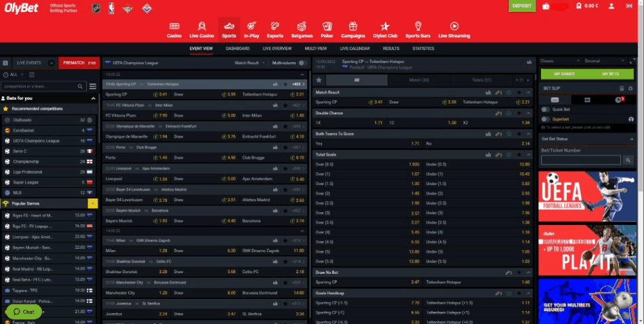Screen dimensions: 644x324
Task: Select the Totals (51) markets tab
Action: pyautogui.click(x=482, y=80)
